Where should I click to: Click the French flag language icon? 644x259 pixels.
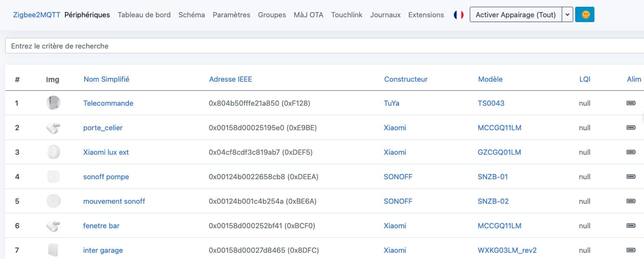tap(458, 15)
